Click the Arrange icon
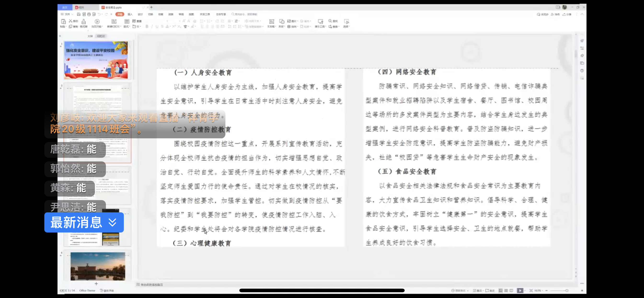 (289, 27)
